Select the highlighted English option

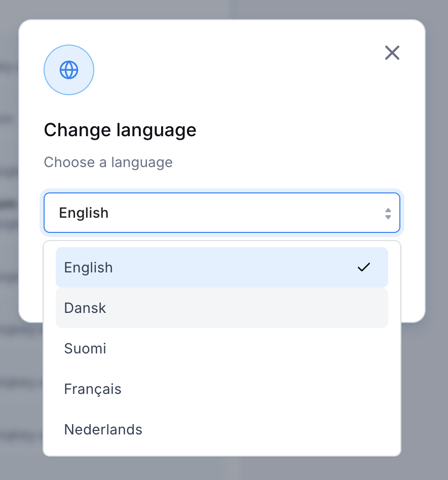pos(222,267)
